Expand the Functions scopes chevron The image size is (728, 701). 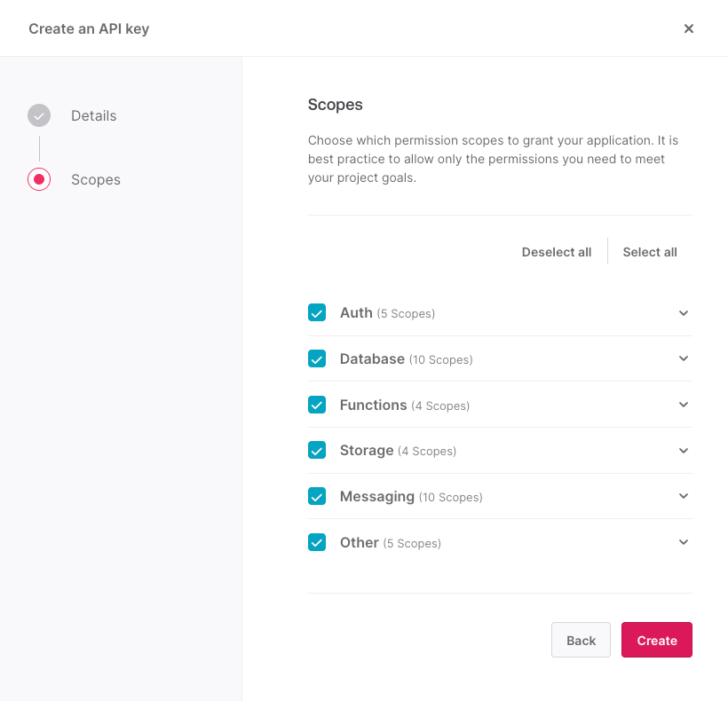coord(684,405)
